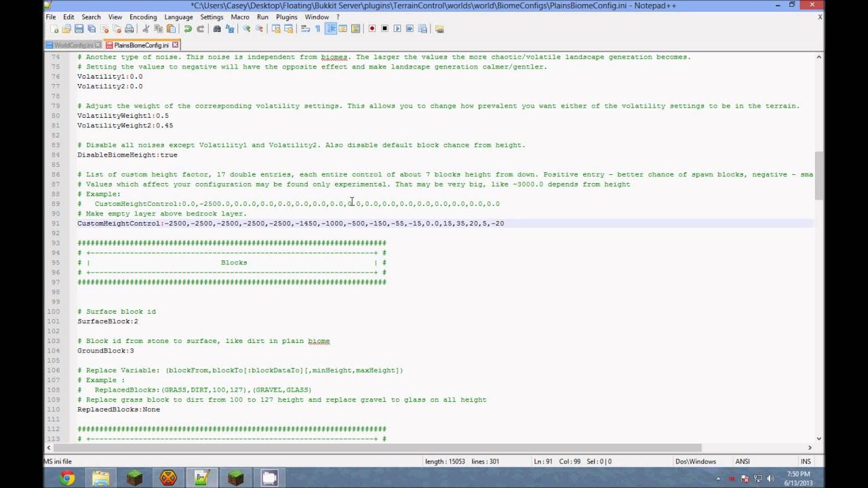Screen dimensions: 868x488
Task: Toggle Synchronize Horizontal Scrolling icon
Action: (x=288, y=28)
